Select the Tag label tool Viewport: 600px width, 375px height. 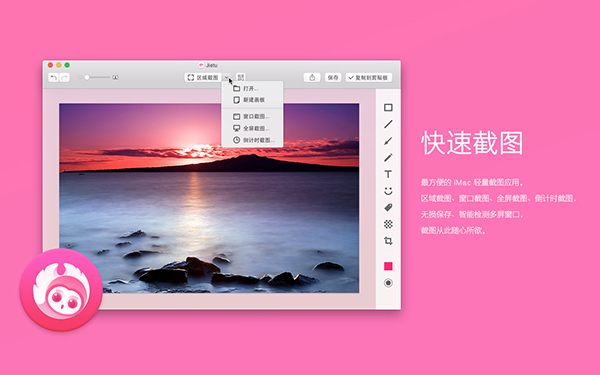click(388, 207)
